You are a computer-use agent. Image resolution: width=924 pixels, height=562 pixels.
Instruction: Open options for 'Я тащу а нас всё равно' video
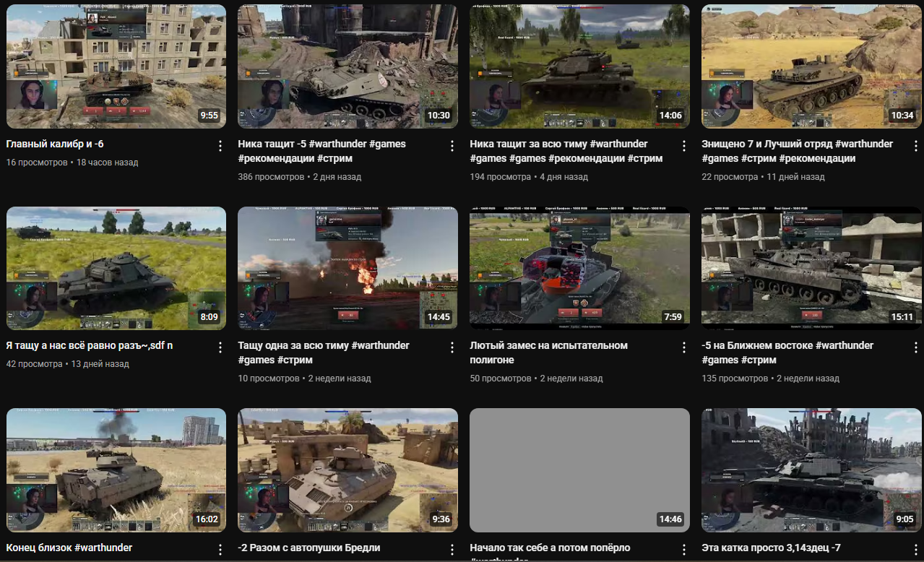[x=220, y=347]
